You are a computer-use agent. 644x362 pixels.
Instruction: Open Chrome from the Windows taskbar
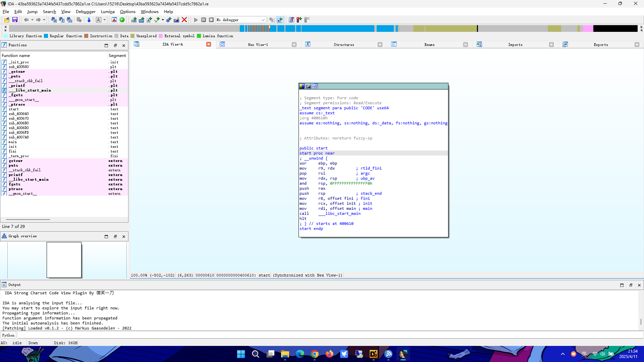click(x=315, y=354)
